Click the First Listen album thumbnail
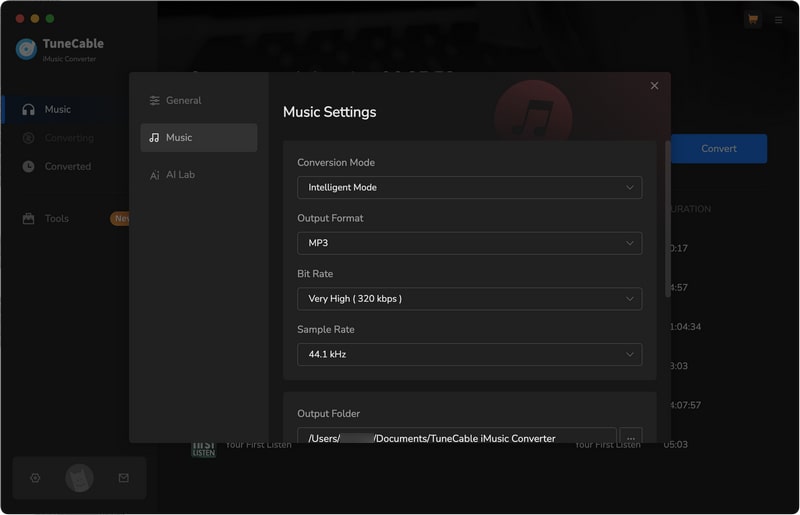This screenshot has width=800, height=515. point(203,449)
